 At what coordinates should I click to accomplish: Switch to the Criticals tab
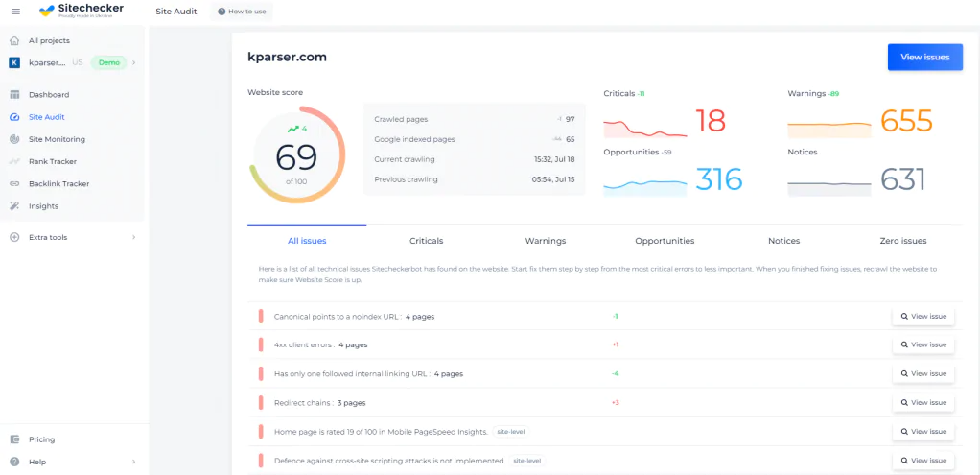(426, 241)
